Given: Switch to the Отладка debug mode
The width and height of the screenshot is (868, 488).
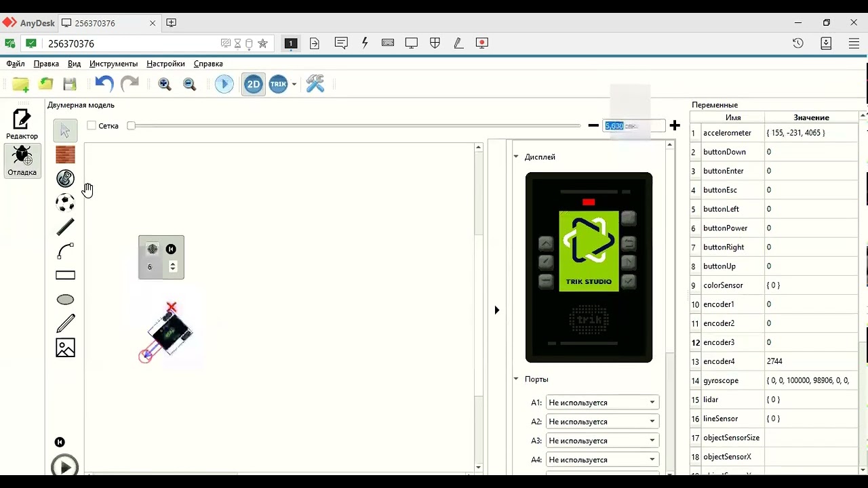Looking at the screenshot, I should tap(22, 161).
